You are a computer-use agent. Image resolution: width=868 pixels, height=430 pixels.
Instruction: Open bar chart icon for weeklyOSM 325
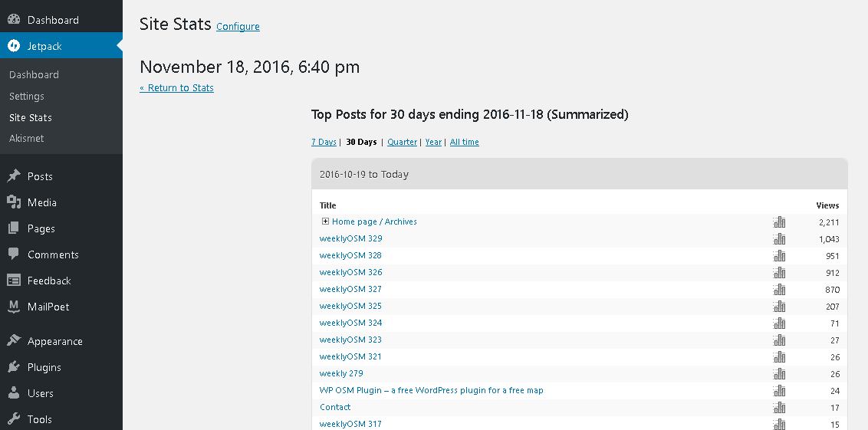(x=779, y=306)
